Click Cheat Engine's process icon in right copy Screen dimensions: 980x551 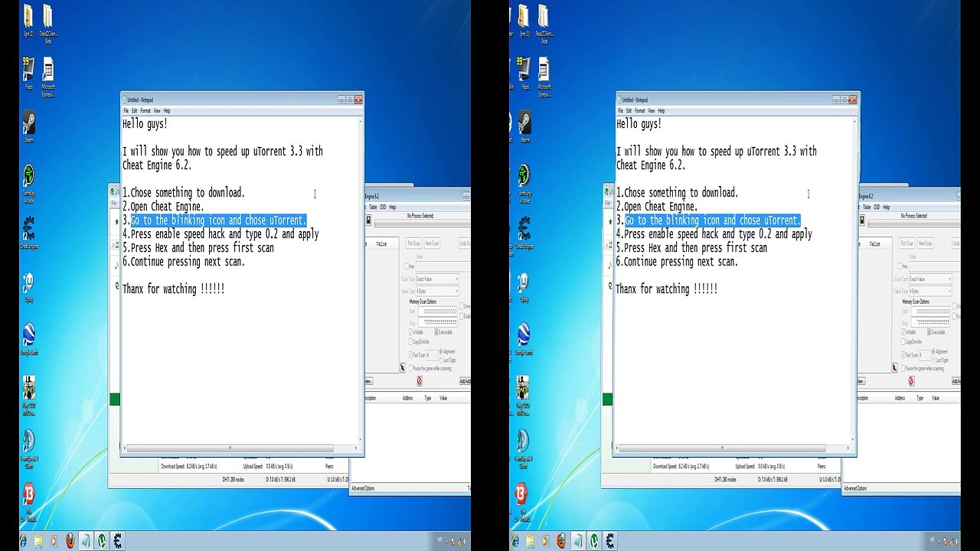(861, 220)
